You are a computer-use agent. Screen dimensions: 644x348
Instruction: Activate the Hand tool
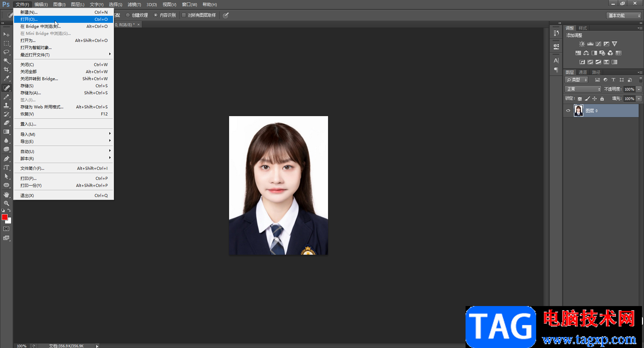[6, 195]
